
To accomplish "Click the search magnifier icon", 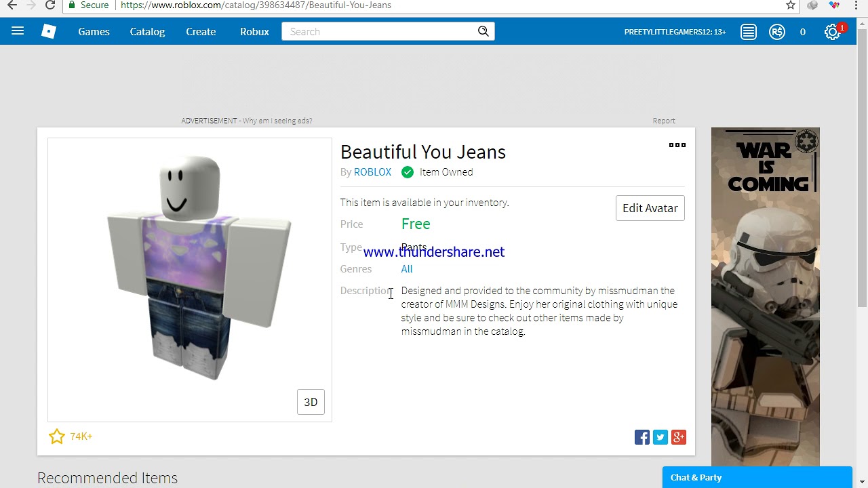I will click(x=484, y=31).
